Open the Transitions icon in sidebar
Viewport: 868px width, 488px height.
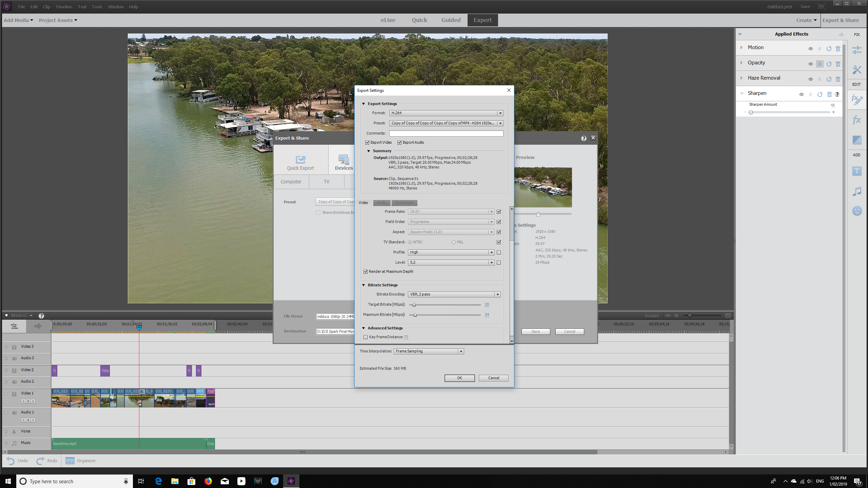[857, 140]
